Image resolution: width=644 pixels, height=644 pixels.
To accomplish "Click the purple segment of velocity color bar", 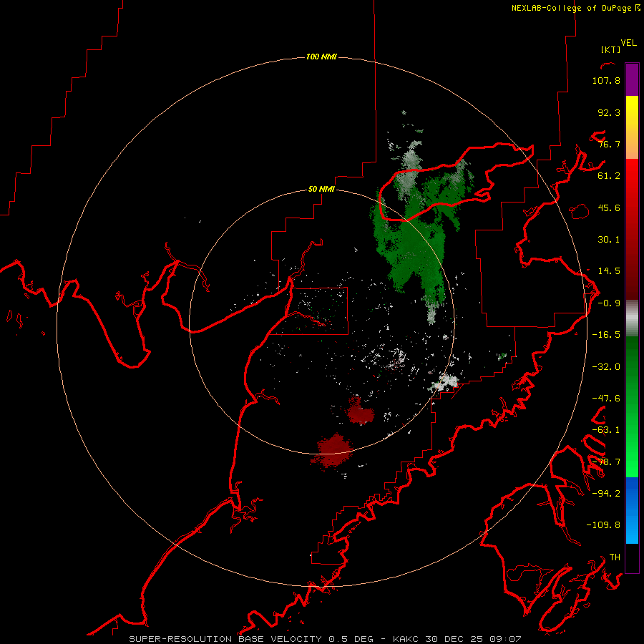I will coord(632,79).
